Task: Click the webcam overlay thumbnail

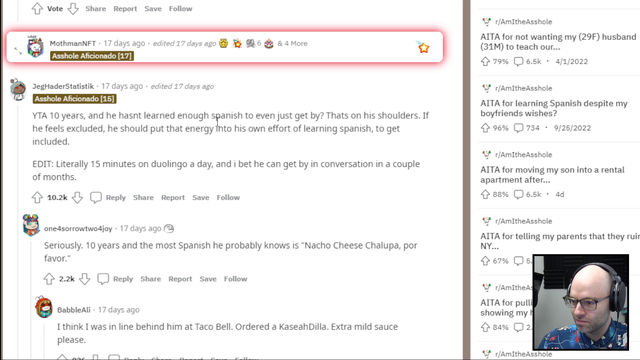Action: [x=580, y=302]
